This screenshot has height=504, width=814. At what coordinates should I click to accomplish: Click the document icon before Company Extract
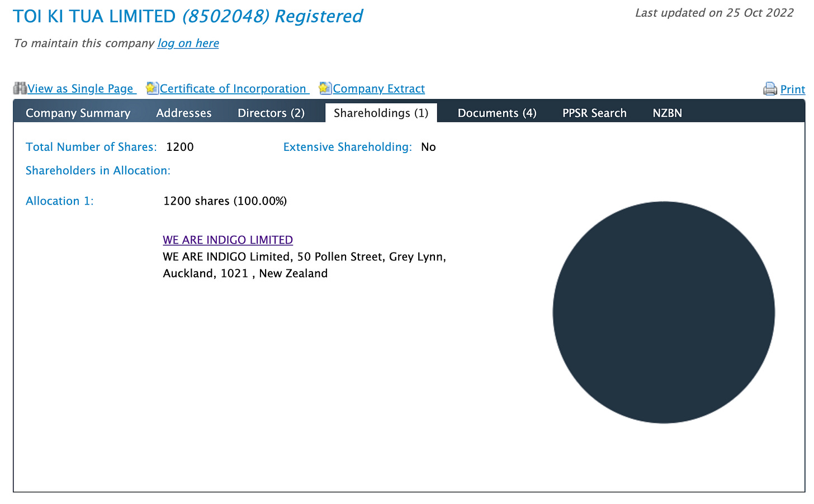[325, 88]
